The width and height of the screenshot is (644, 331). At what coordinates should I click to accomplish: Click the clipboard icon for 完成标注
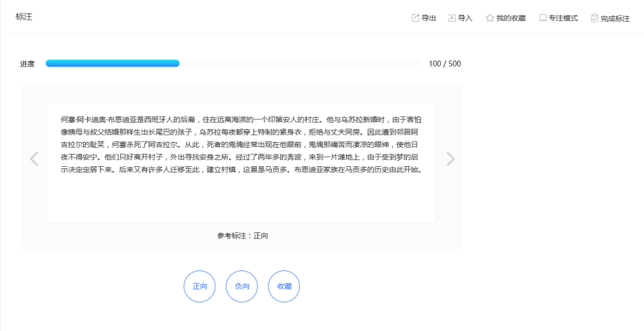(x=594, y=18)
